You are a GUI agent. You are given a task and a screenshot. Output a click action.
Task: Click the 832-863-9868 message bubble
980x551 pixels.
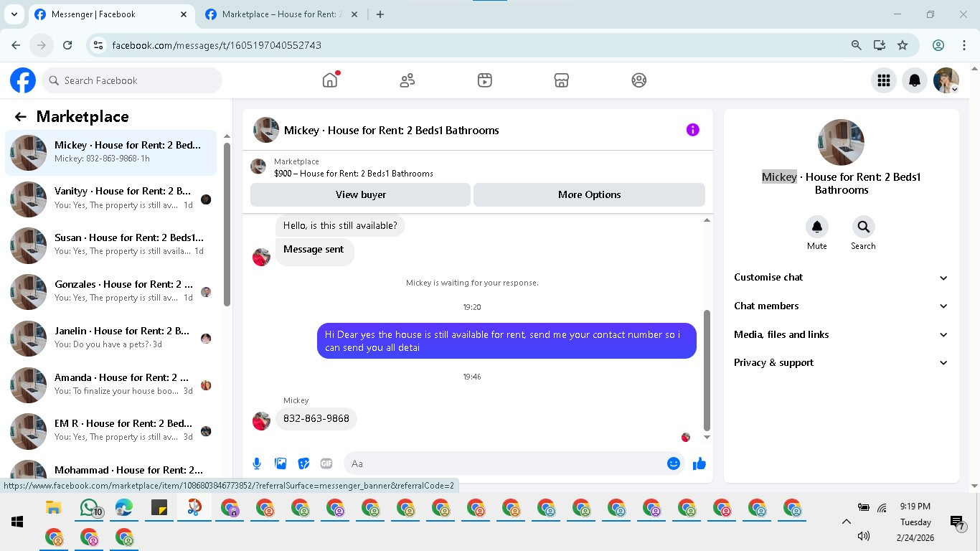tap(316, 418)
